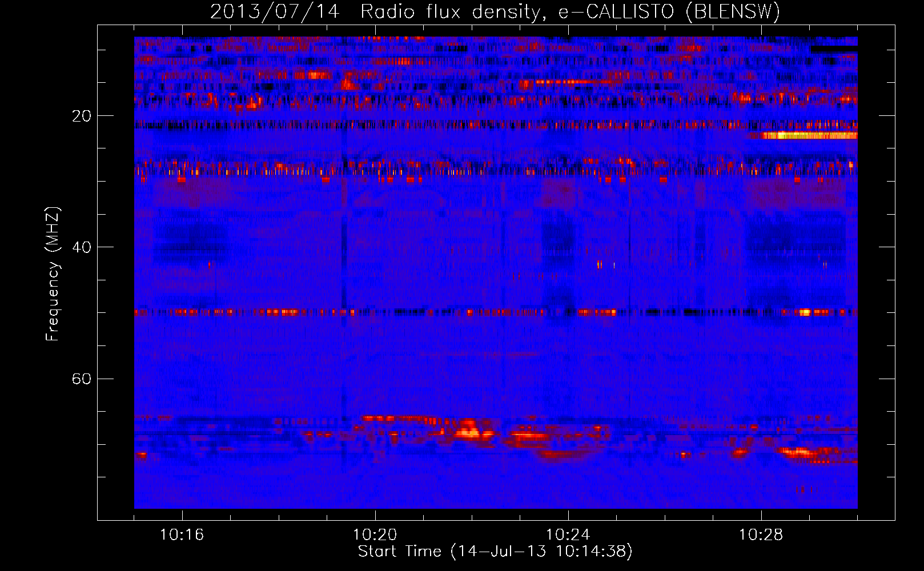Click the frequency tick label '60'
The image size is (924, 571).
point(81,379)
